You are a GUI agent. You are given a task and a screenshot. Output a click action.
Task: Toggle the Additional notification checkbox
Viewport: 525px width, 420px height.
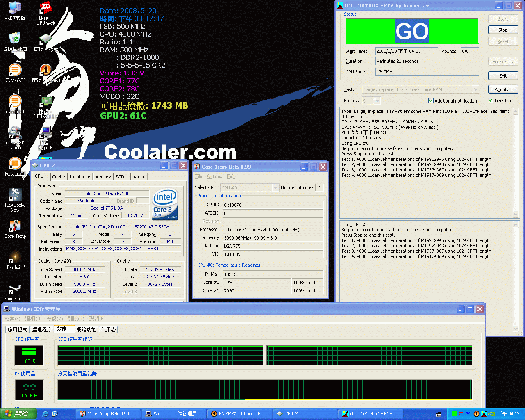tap(431, 100)
